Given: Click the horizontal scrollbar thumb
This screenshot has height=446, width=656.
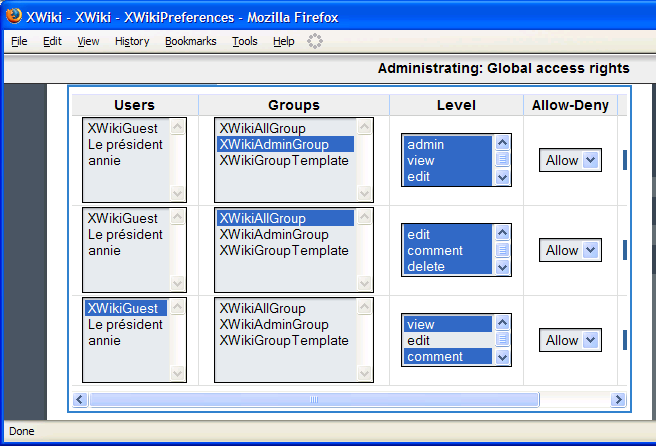Looking at the screenshot, I should click(314, 400).
